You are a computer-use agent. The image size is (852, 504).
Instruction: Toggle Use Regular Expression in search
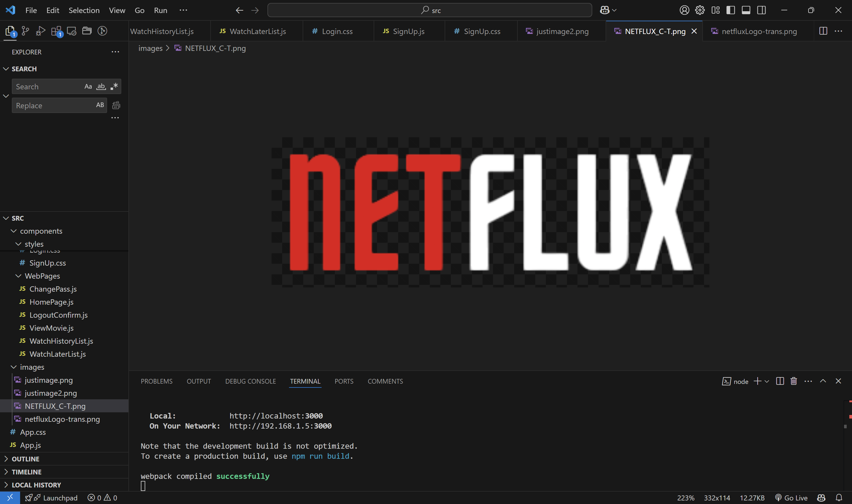[x=114, y=86]
